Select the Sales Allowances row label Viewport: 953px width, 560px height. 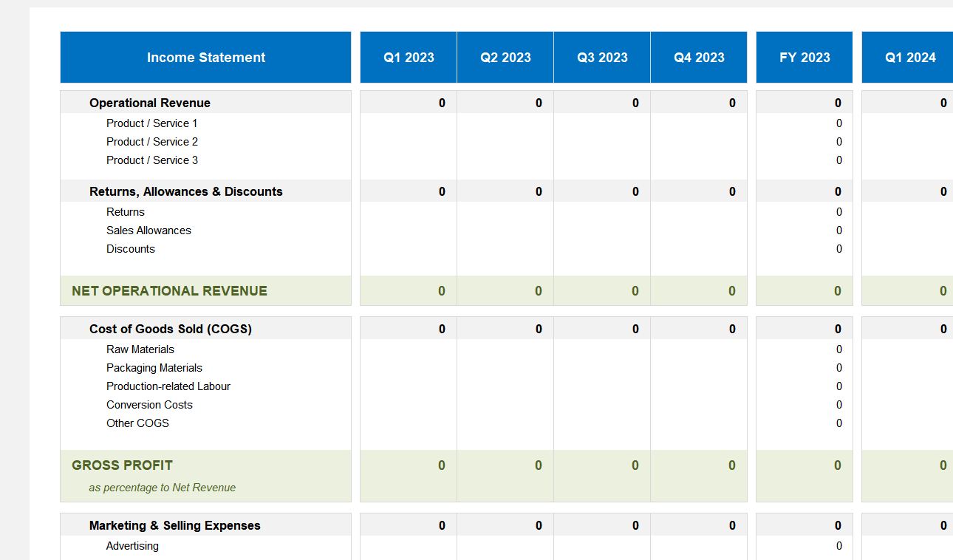(x=148, y=231)
